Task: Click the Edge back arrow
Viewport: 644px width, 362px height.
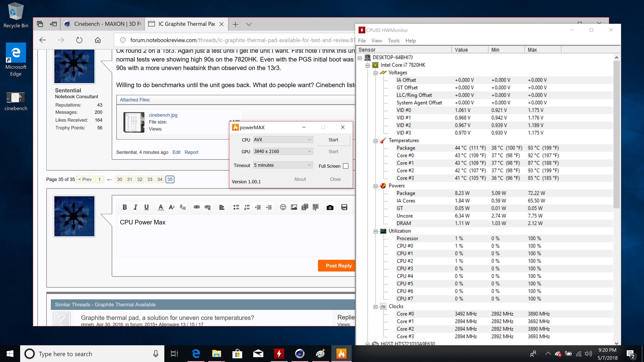Action: [x=42, y=40]
